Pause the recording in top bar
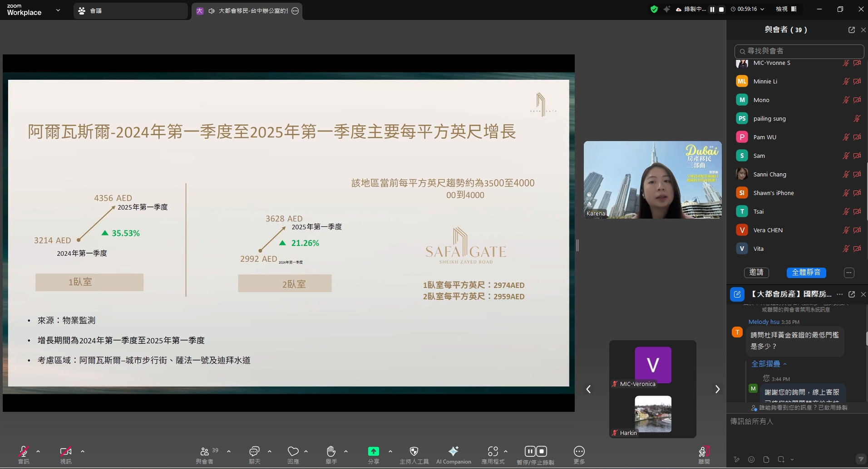Image resolution: width=868 pixels, height=469 pixels. pos(712,9)
